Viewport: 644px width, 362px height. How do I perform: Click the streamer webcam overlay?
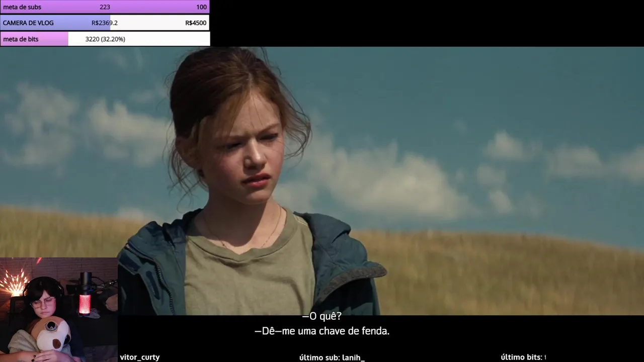click(59, 310)
